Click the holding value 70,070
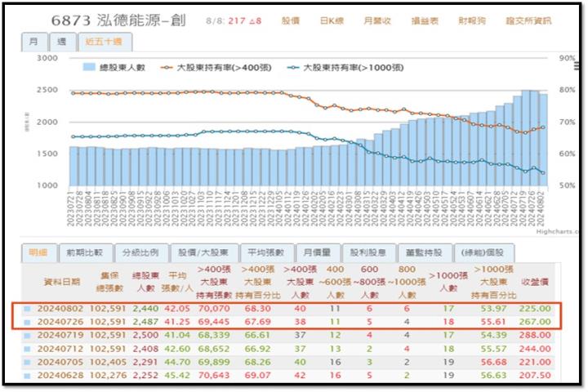This screenshot has height=392, width=588. pos(214,309)
